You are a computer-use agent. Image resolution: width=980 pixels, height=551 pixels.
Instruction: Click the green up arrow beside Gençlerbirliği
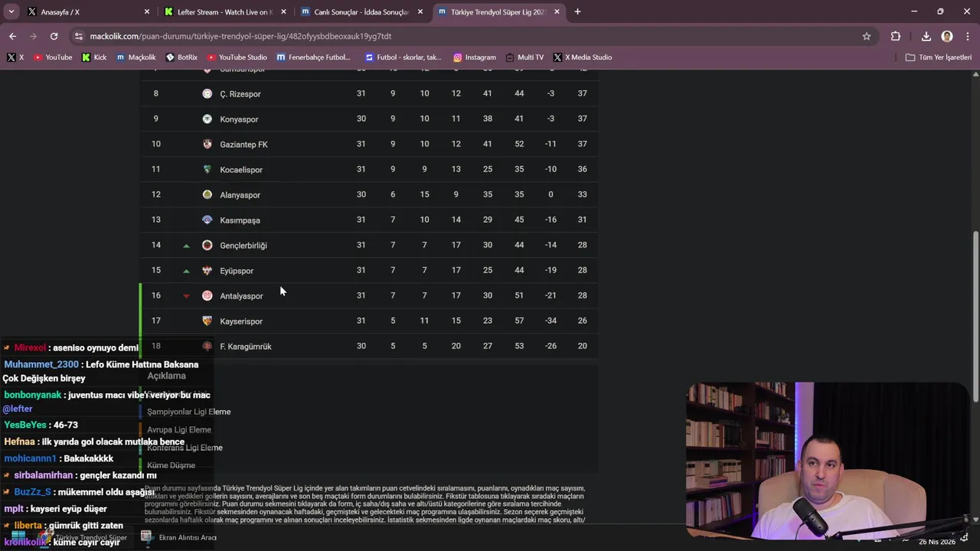click(186, 246)
